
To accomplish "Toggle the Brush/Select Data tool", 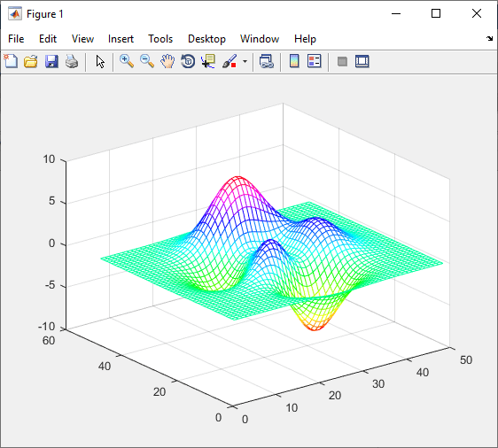I will (x=230, y=61).
